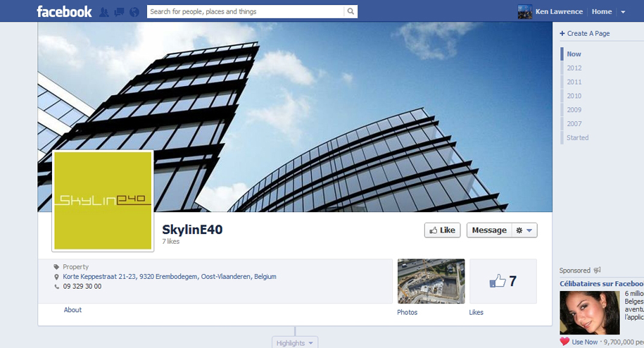
Task: Click Use Now in the ad
Action: [x=584, y=342]
